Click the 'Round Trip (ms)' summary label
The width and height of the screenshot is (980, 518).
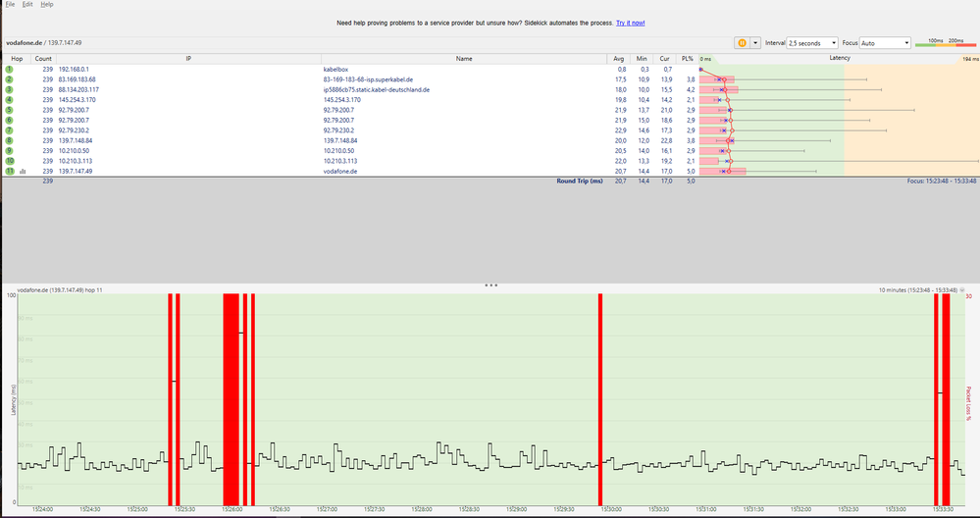(580, 181)
